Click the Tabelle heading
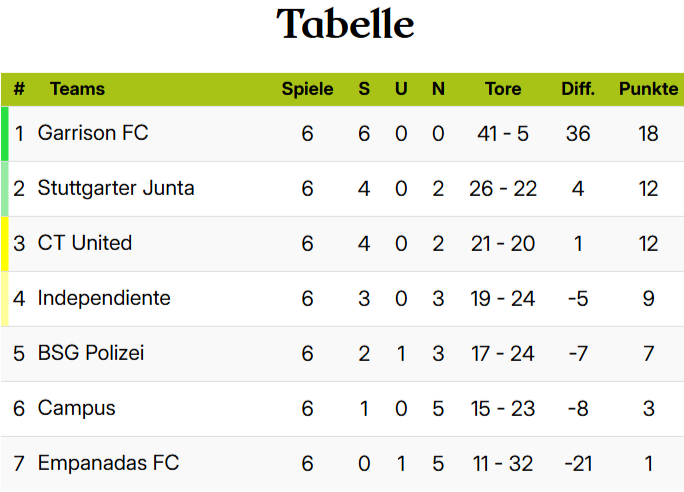This screenshot has height=492, width=684. tap(345, 24)
